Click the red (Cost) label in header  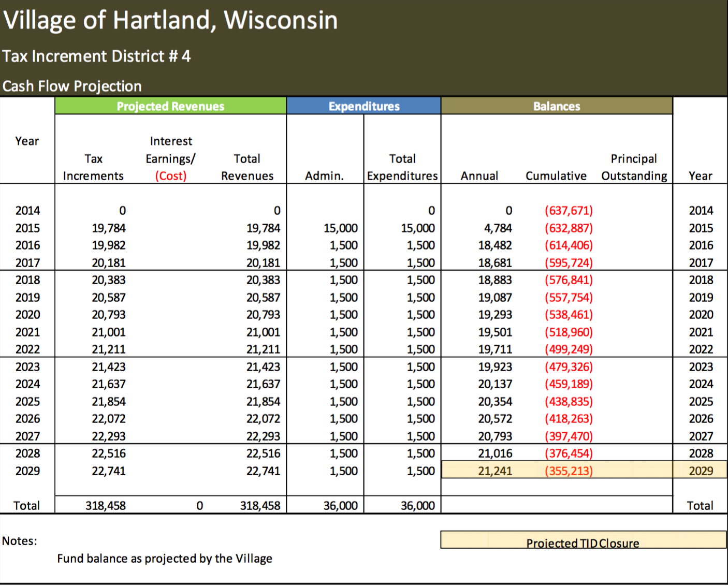tap(170, 176)
